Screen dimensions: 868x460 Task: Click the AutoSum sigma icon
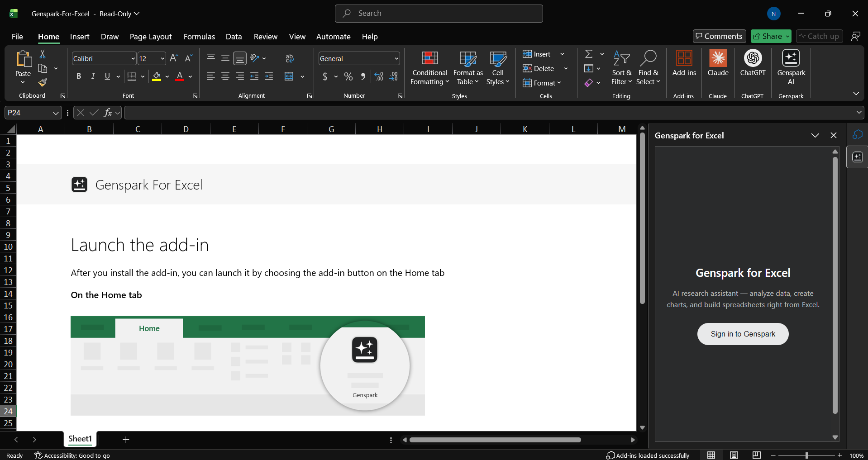589,54
